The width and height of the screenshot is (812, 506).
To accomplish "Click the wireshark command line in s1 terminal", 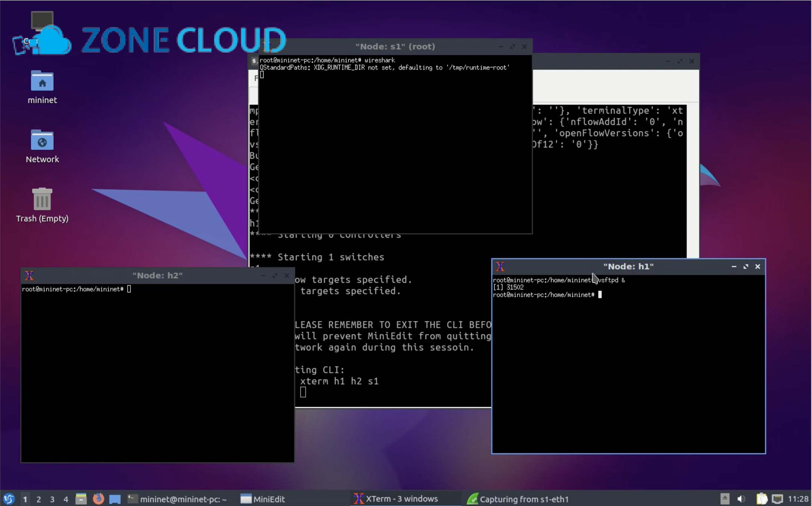I will pyautogui.click(x=328, y=60).
